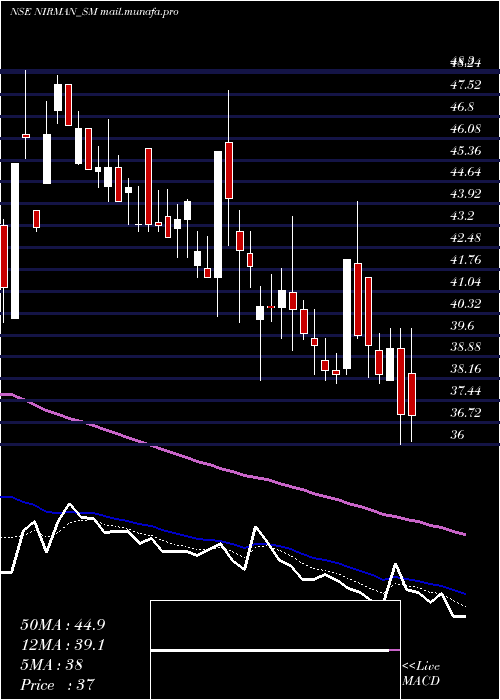Click inside the MACD histogram box
500x700 pixels.
(275, 650)
